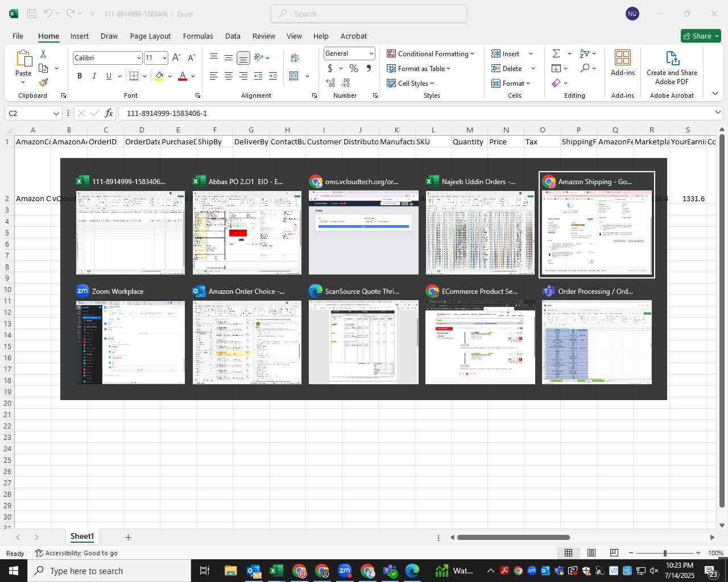Click the zoom slider handle in the status bar
This screenshot has height=582, width=728.
coord(665,553)
